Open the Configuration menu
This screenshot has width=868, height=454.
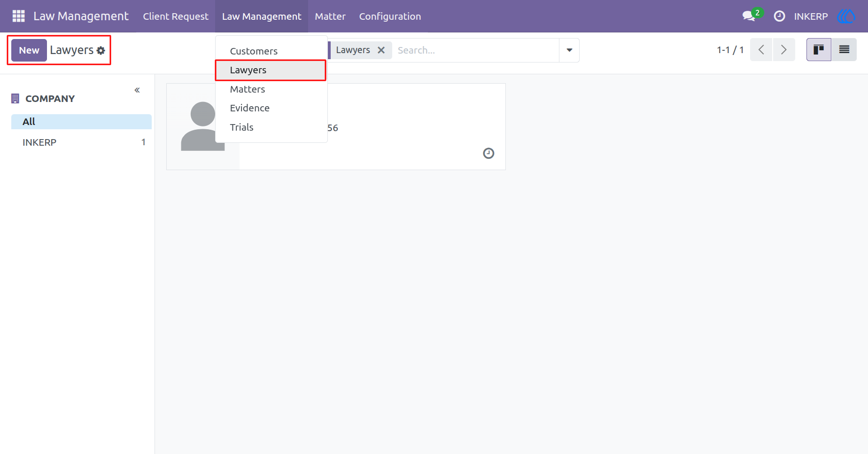point(390,16)
